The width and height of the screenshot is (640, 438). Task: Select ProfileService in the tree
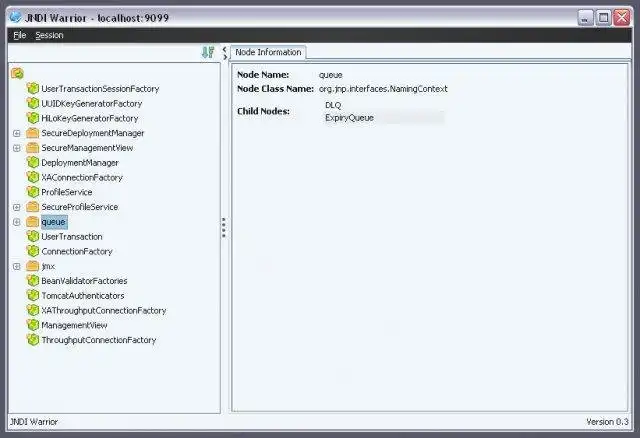coord(67,192)
